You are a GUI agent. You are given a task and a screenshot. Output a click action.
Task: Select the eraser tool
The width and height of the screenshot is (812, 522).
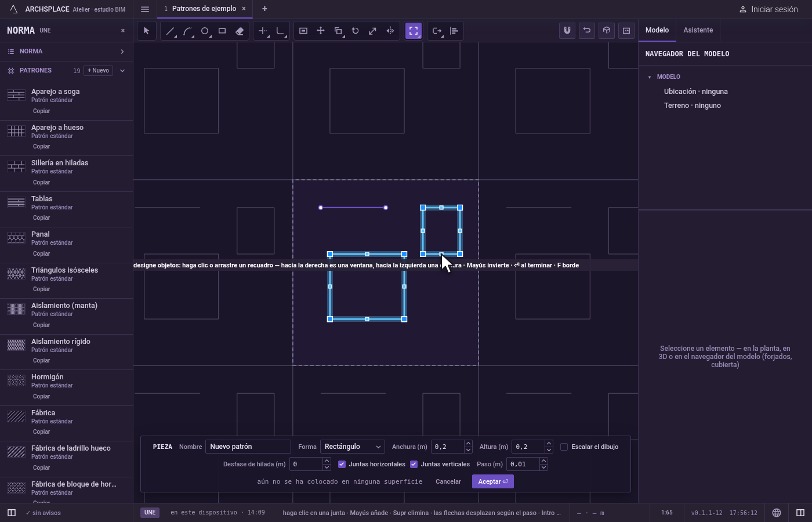pos(240,31)
